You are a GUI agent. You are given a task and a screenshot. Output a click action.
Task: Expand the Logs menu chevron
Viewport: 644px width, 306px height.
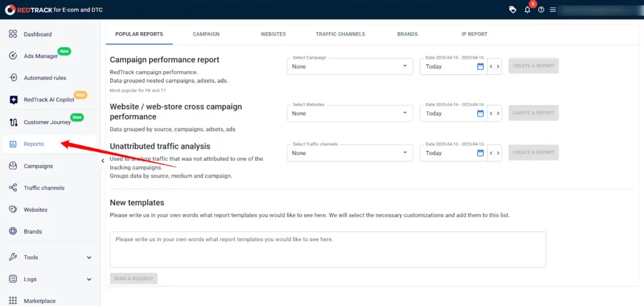(89, 280)
